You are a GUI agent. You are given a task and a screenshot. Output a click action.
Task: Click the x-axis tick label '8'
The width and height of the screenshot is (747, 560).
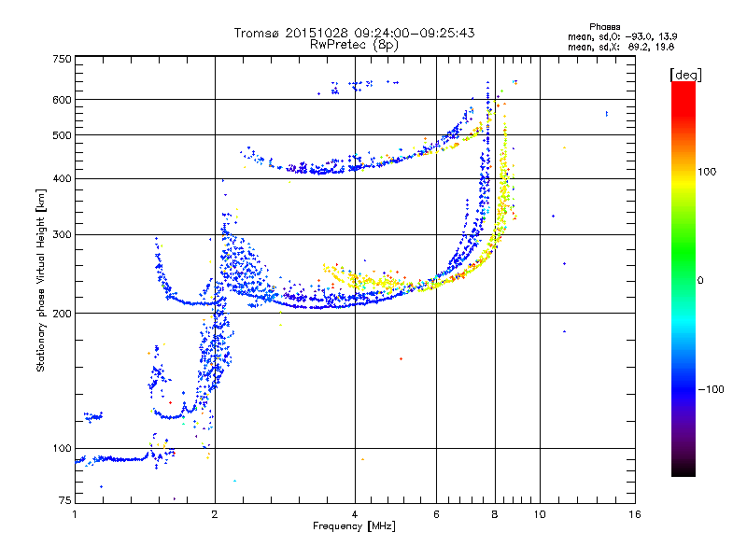coord(495,514)
